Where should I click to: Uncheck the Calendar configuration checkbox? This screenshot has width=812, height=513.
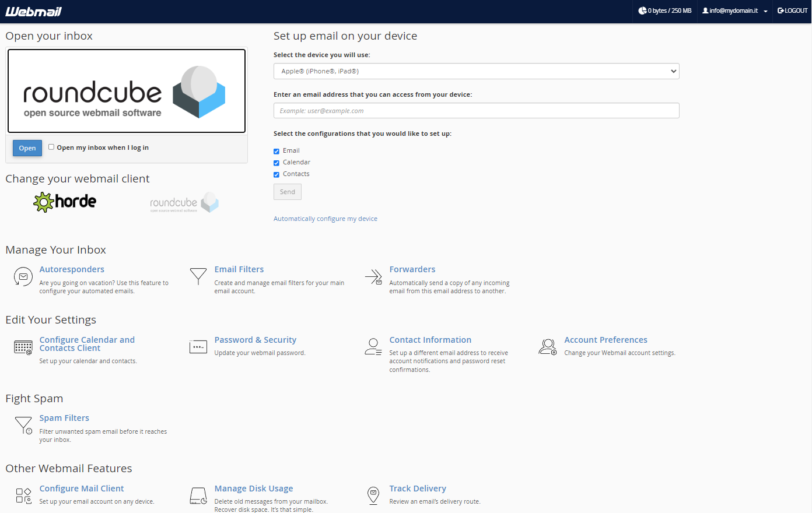(x=276, y=163)
